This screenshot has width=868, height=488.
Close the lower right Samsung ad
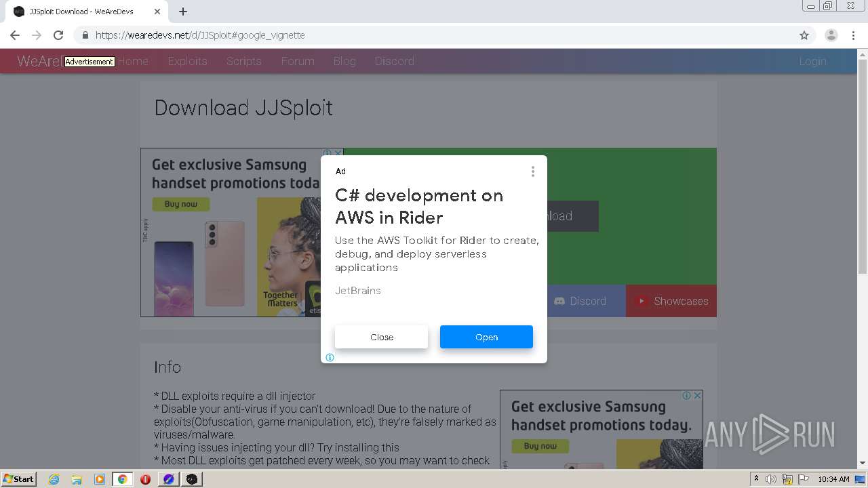click(x=697, y=395)
